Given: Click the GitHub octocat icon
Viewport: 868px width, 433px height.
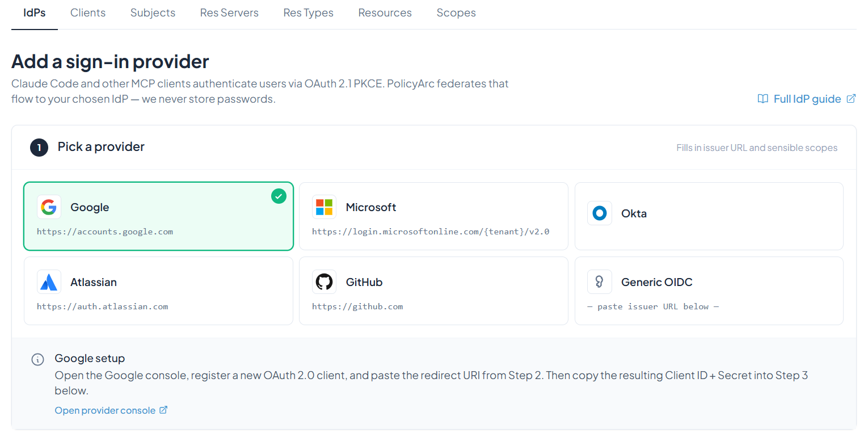Looking at the screenshot, I should pos(324,282).
